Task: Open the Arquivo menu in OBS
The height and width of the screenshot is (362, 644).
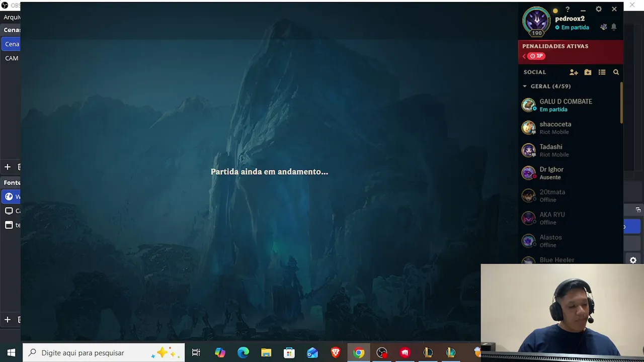Action: pyautogui.click(x=11, y=17)
